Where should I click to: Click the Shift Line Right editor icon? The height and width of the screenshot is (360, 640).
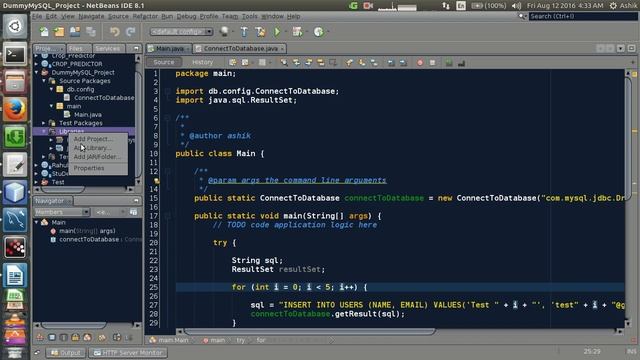(x=403, y=62)
